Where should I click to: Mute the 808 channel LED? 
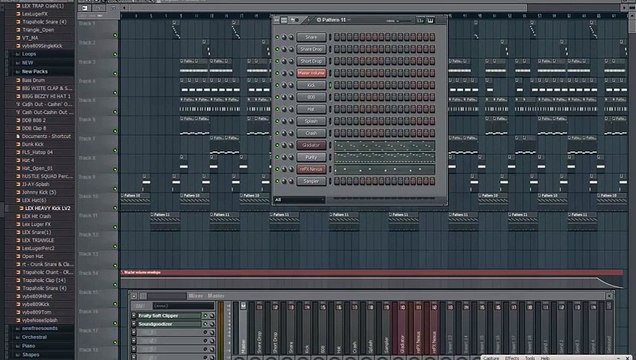tap(277, 97)
